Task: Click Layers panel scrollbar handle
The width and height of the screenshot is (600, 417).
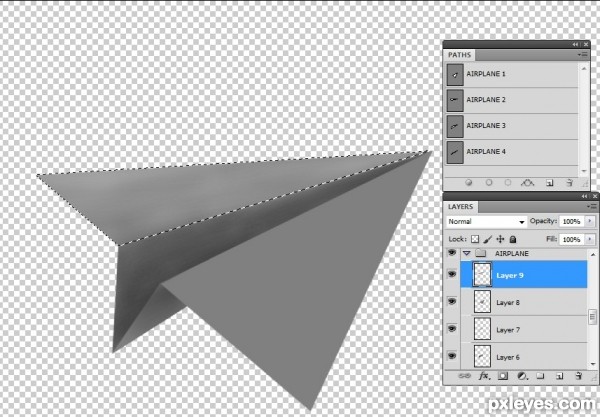Action: tap(593, 317)
